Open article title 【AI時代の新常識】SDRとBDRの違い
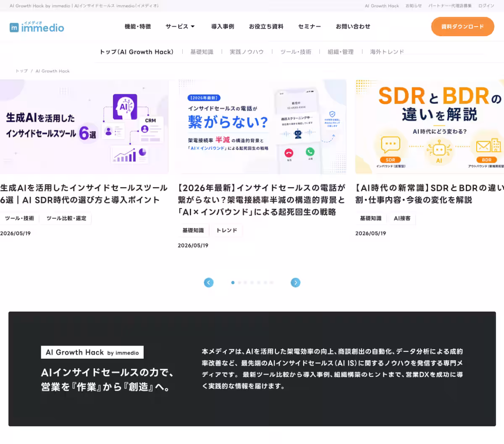The height and width of the screenshot is (444, 504). (430, 194)
